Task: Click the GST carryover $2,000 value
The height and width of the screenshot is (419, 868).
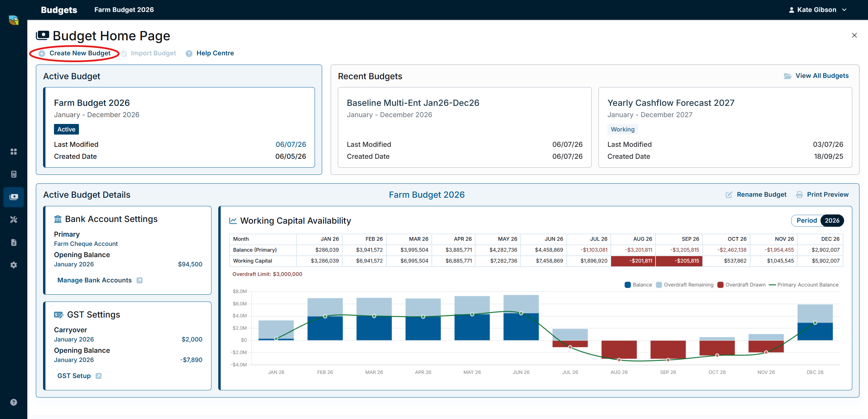Action: 192,339
